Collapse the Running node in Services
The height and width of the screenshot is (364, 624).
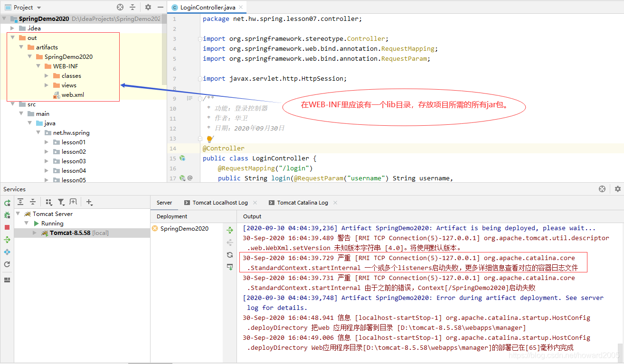point(27,224)
